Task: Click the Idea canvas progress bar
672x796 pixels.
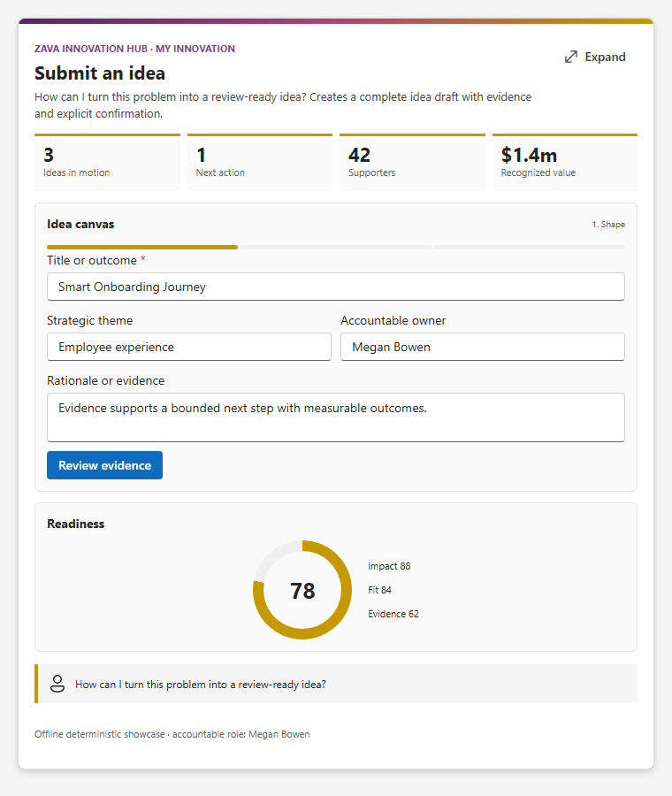Action: tap(335, 248)
